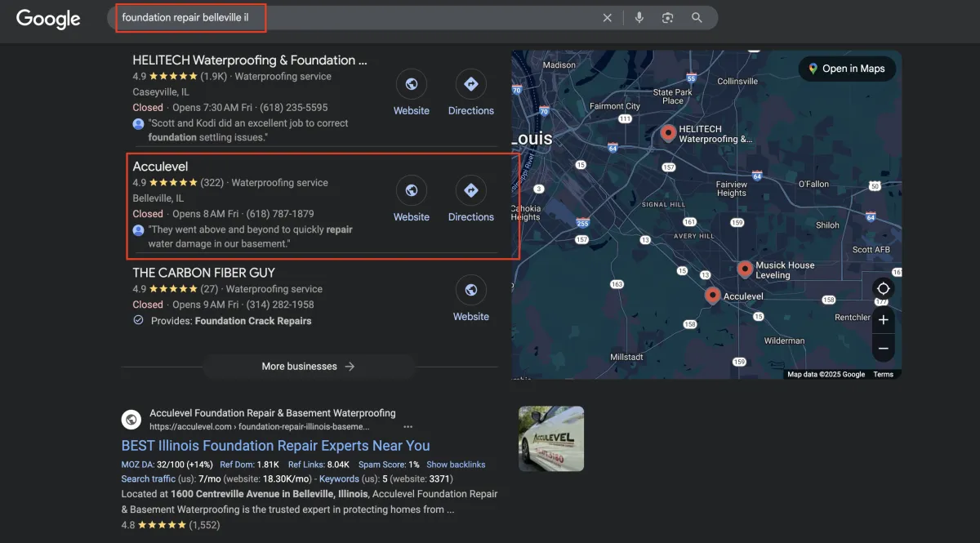The image size is (980, 543).
Task: Click the Spam Score 1% metric
Action: [389, 465]
